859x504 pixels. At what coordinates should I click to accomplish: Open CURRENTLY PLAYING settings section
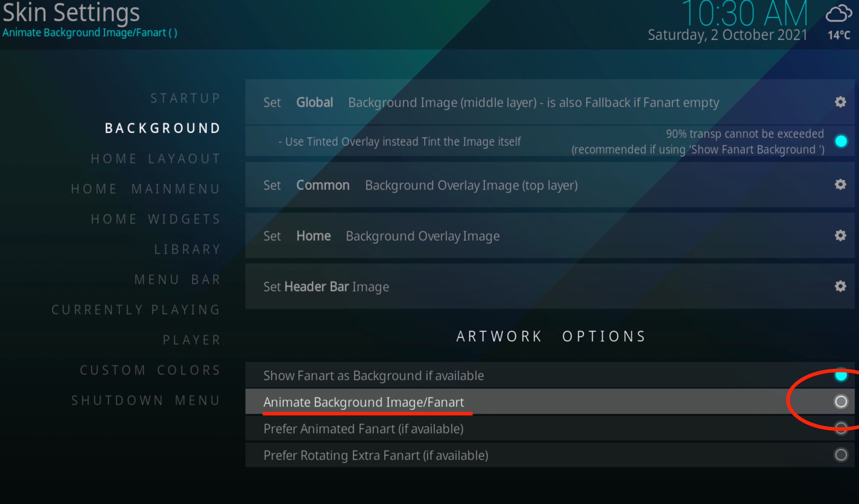[x=136, y=310]
